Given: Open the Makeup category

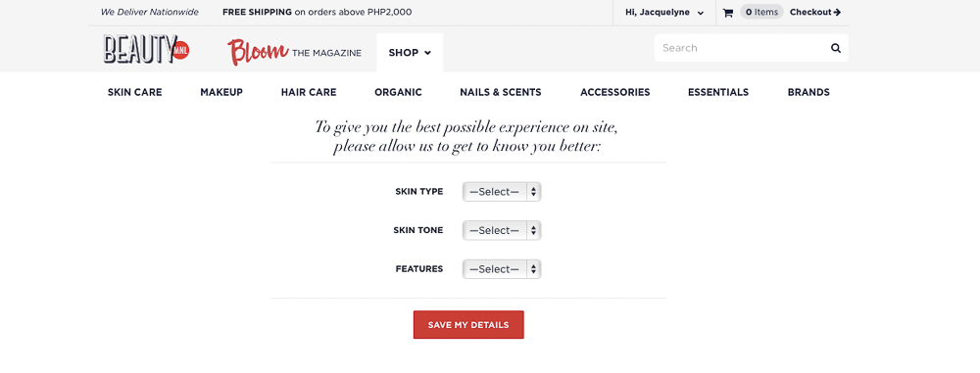Looking at the screenshot, I should [221, 92].
